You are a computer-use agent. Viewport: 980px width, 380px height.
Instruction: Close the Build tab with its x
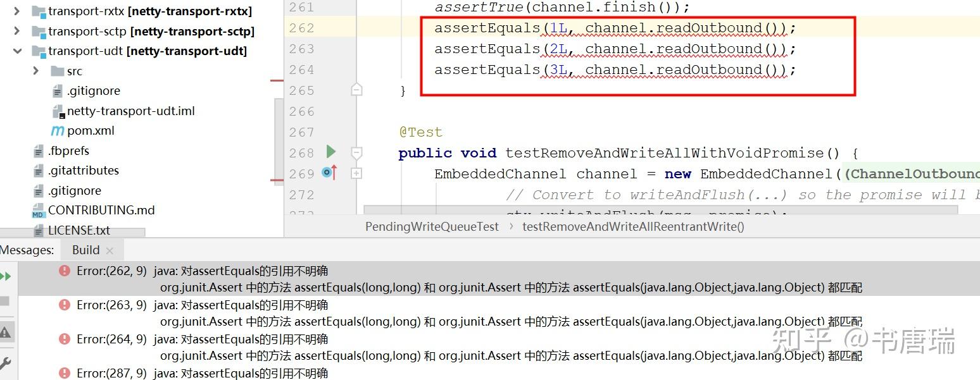pyautogui.click(x=110, y=249)
